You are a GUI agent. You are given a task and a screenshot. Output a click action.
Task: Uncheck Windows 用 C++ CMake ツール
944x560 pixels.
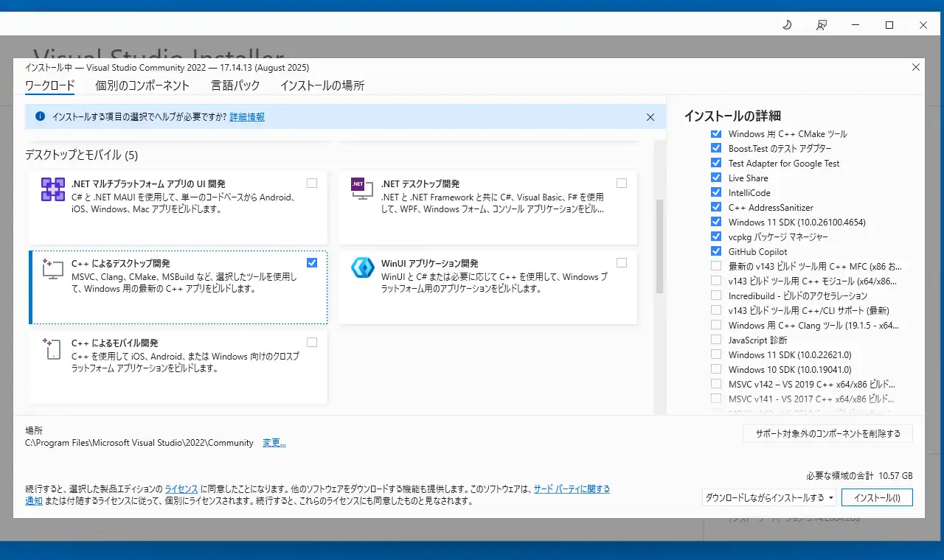pos(716,133)
